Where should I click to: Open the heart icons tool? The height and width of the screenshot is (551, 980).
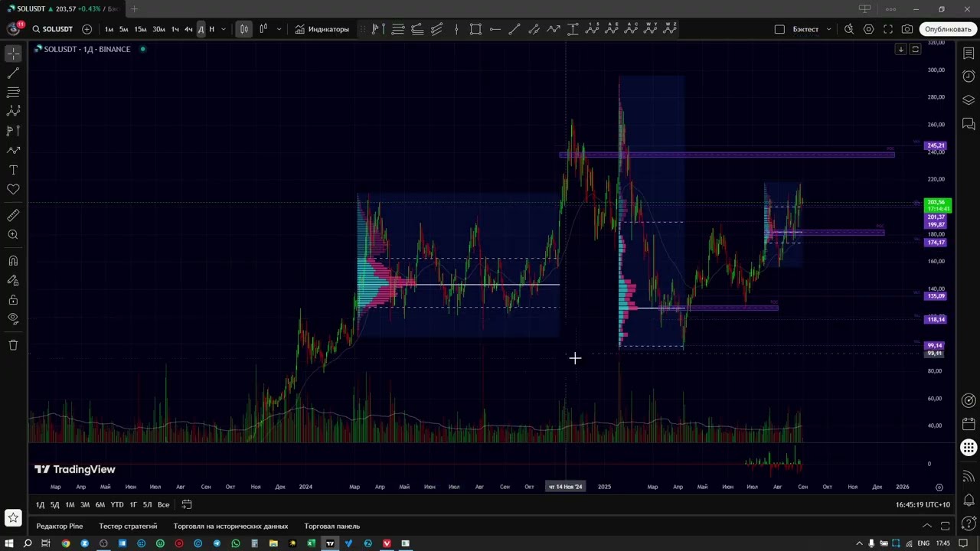point(13,189)
